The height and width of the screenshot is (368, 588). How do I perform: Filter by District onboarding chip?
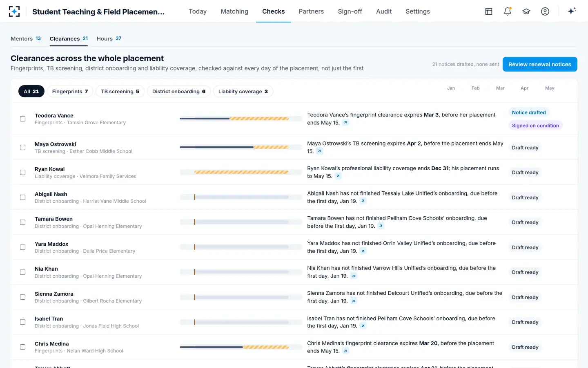tap(179, 92)
